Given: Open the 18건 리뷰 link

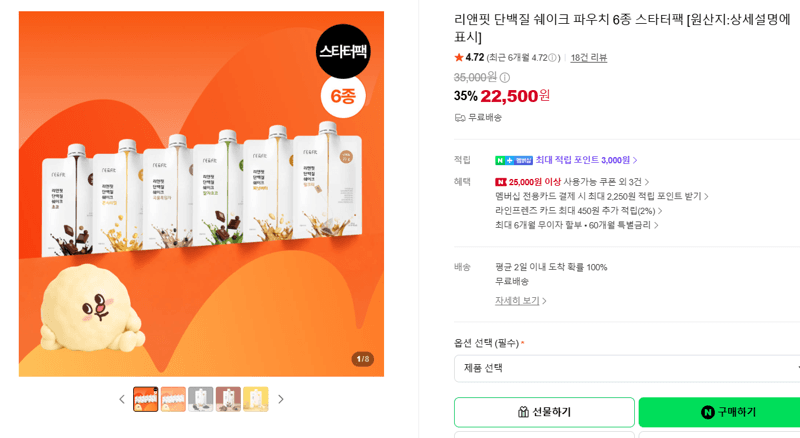Looking at the screenshot, I should [x=589, y=58].
